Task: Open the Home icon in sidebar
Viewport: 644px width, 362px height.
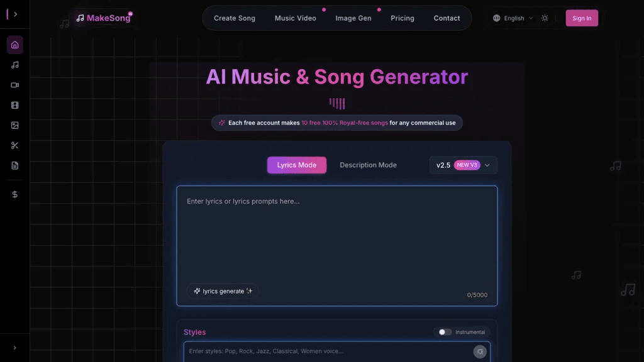Action: coord(15,45)
